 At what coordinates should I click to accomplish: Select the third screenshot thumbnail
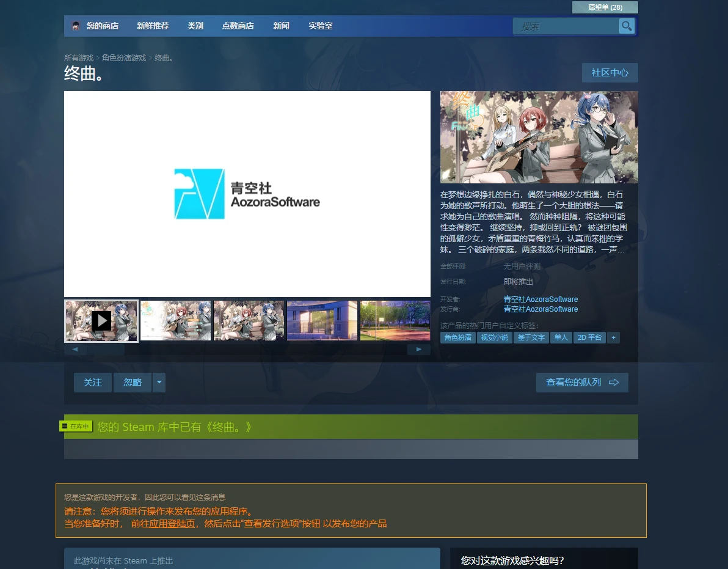pyautogui.click(x=249, y=320)
